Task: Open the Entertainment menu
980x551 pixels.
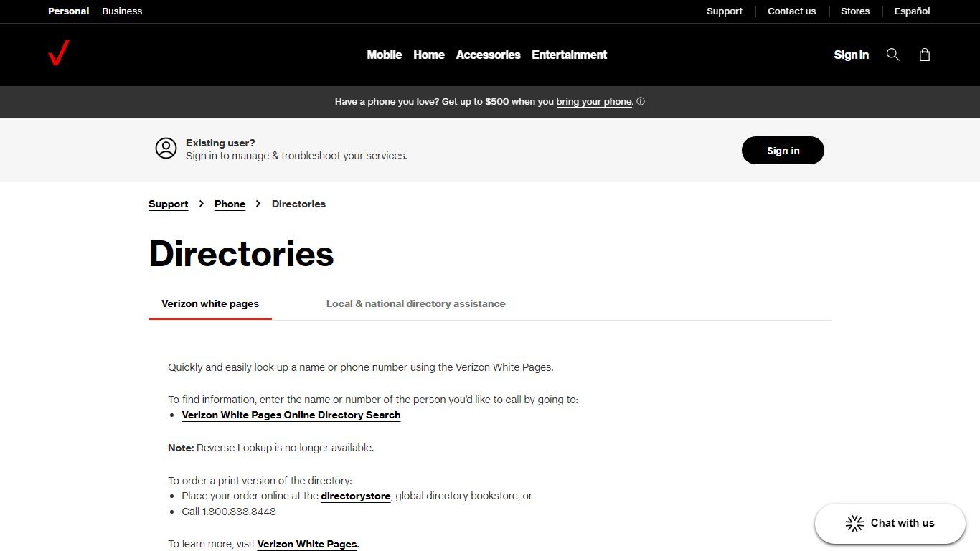Action: tap(570, 55)
